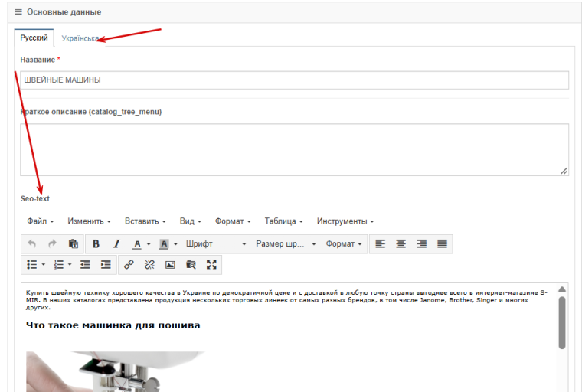Click the hamburger icon beside Основные данные

[x=18, y=12]
